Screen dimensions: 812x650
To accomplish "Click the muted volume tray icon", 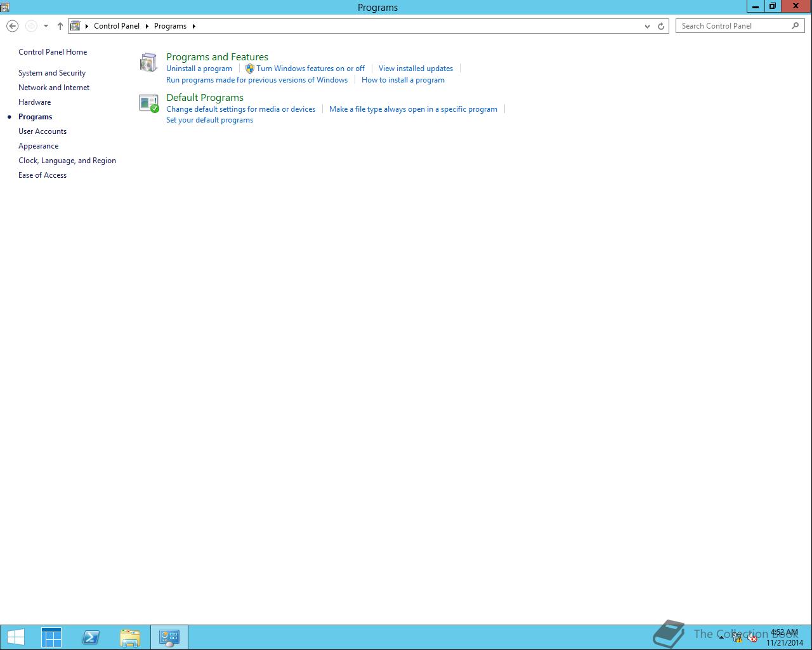I will click(753, 638).
